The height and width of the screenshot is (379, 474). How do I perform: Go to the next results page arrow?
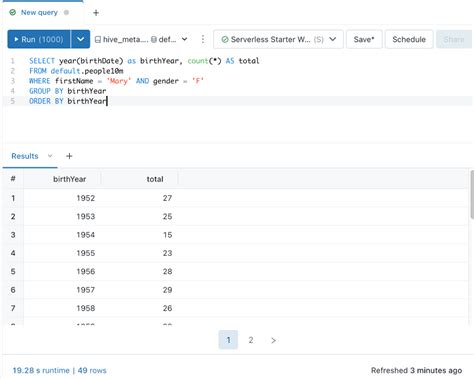pos(273,340)
